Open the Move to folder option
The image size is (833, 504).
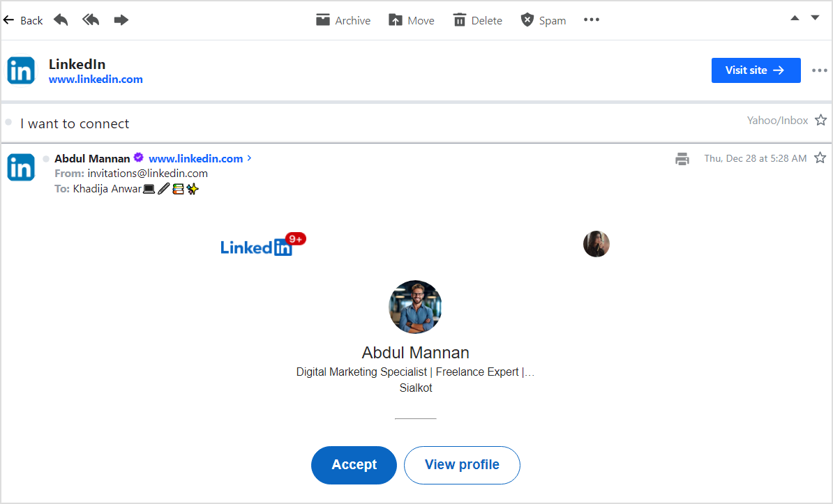point(412,20)
